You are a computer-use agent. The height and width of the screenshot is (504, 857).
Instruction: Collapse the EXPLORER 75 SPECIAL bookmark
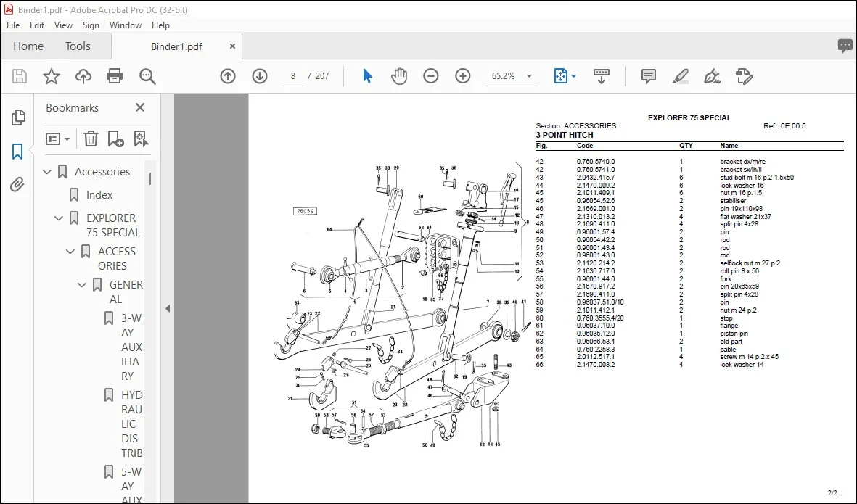(59, 218)
